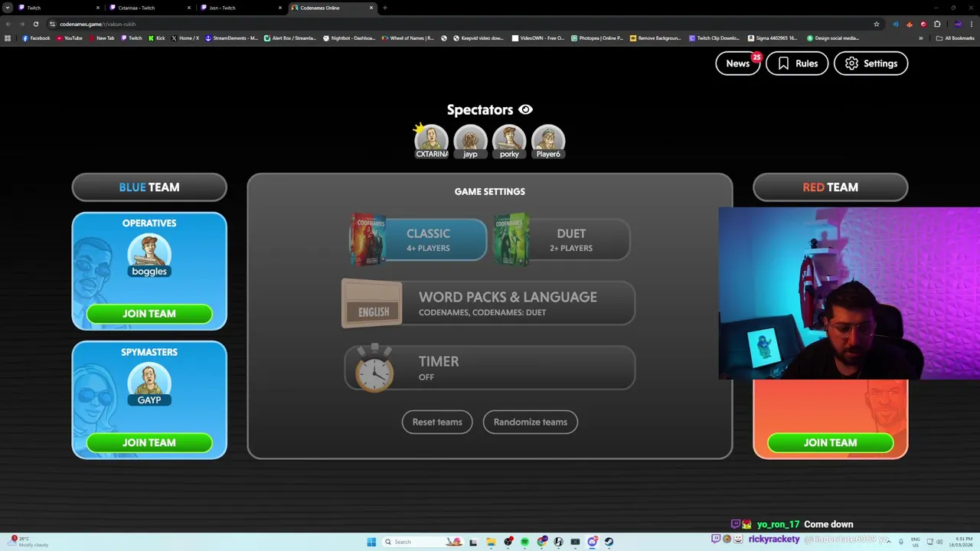Open Kick bookmark
Viewport: 980px width, 551px height.
156,38
